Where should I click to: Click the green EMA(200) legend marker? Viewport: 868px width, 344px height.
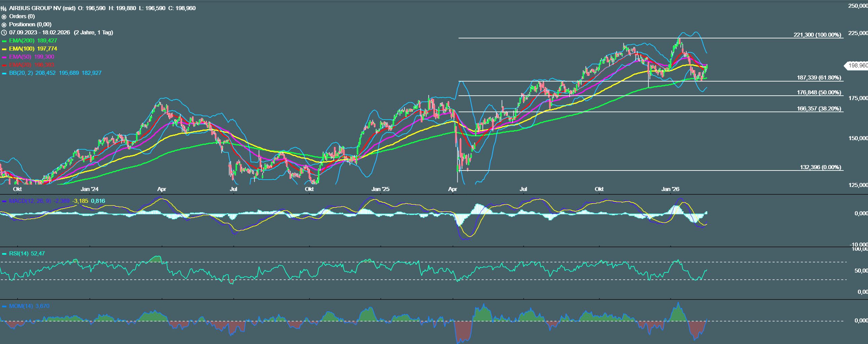pos(4,41)
